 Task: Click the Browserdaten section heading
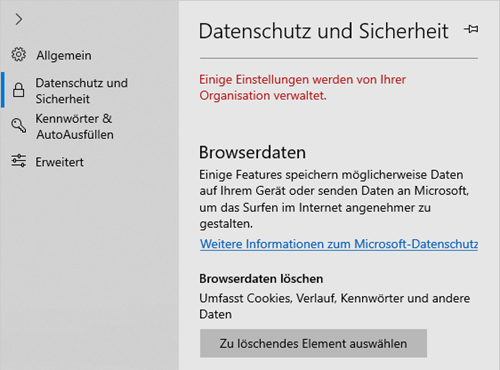coord(252,152)
